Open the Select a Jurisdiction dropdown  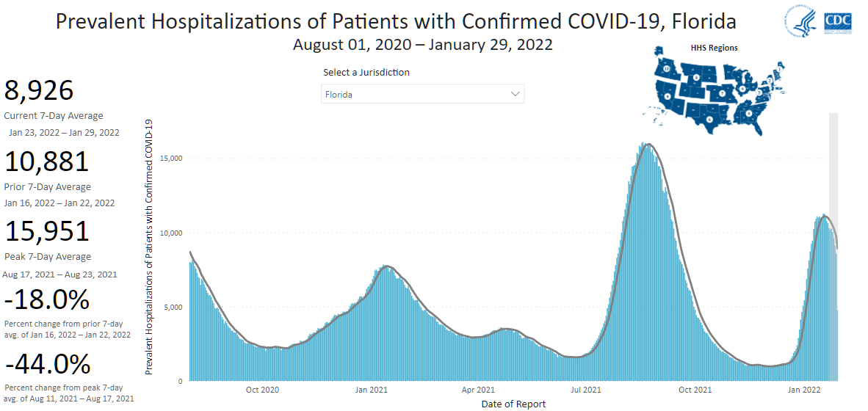click(x=422, y=94)
